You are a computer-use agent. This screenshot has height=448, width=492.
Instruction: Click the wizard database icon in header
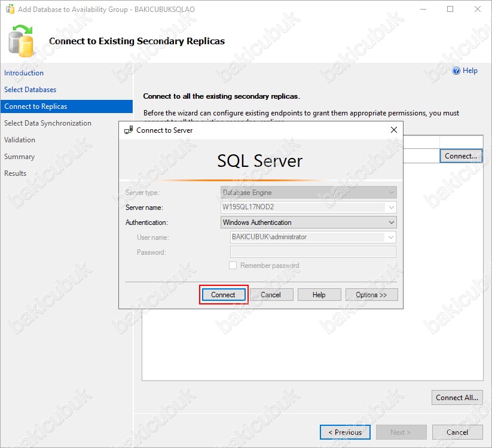(21, 41)
